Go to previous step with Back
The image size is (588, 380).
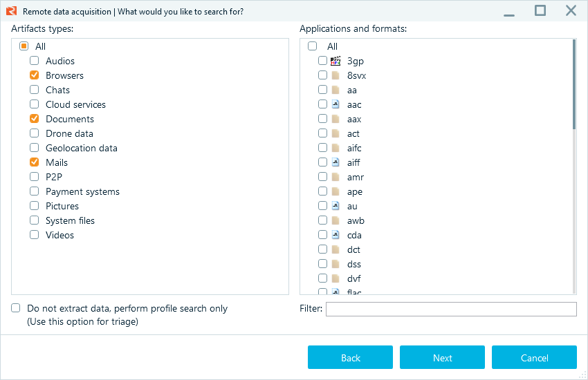click(350, 357)
